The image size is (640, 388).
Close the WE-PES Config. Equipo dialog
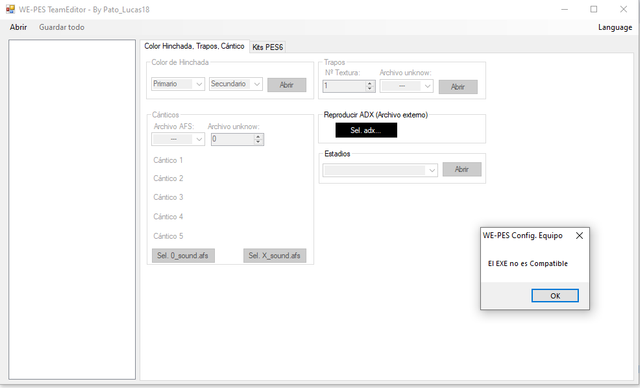point(579,236)
